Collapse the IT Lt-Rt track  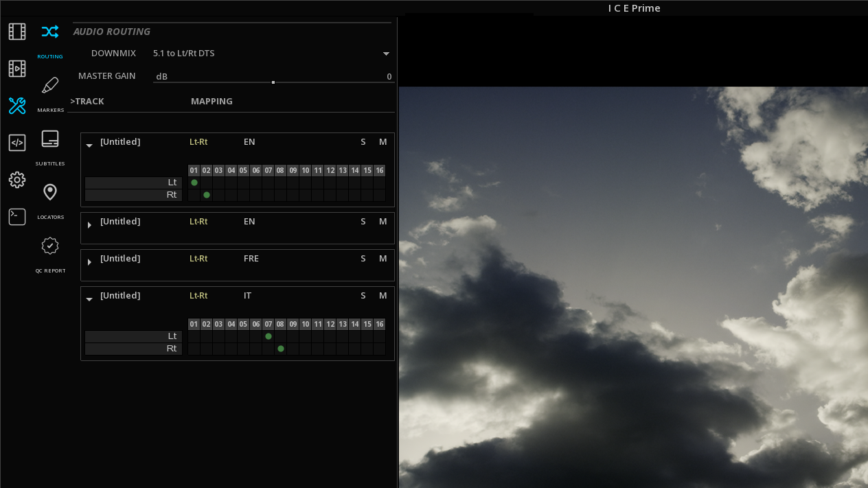pyautogui.click(x=89, y=299)
